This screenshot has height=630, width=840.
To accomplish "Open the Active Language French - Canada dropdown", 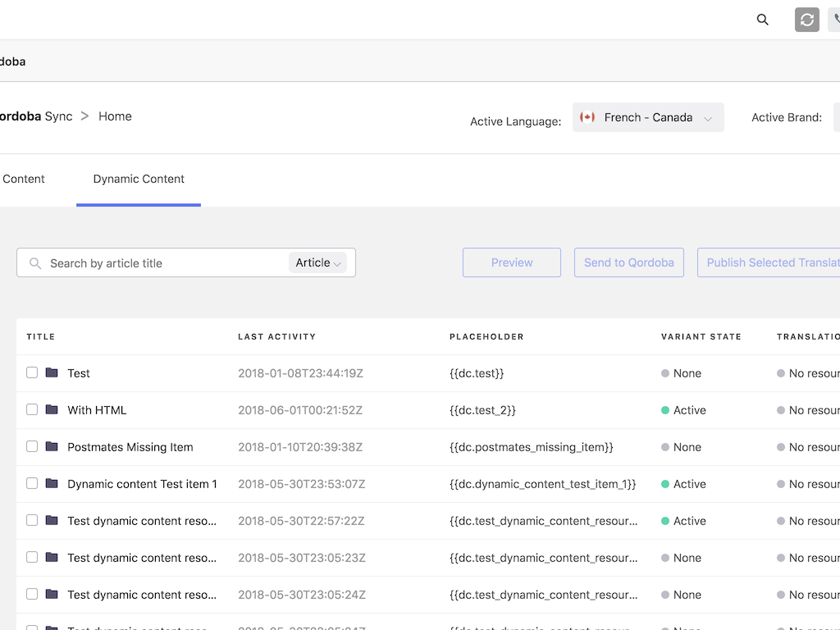I will (648, 117).
